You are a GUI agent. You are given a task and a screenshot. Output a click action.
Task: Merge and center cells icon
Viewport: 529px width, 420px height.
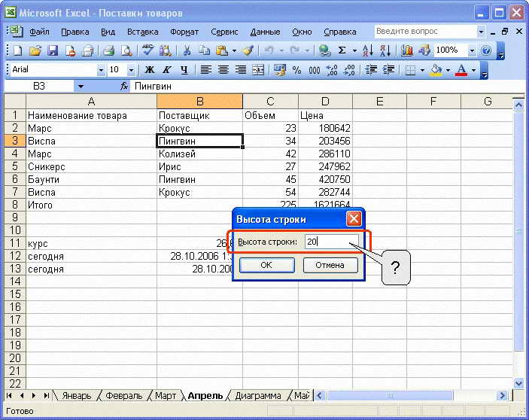(258, 70)
